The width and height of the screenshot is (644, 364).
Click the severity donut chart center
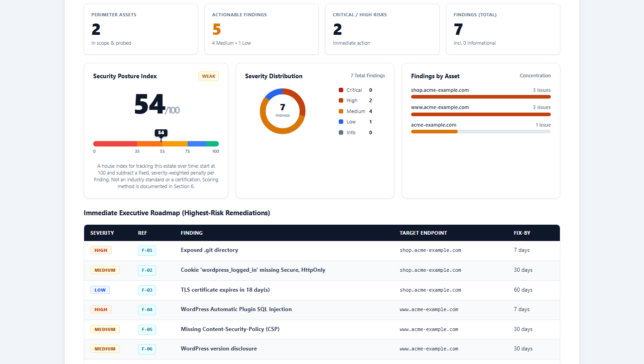click(x=283, y=111)
